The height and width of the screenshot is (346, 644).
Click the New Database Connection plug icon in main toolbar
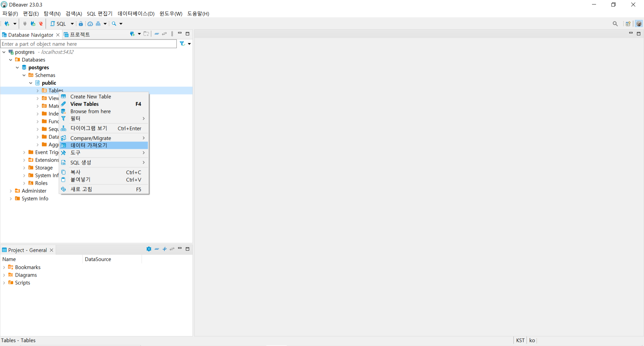click(x=7, y=24)
